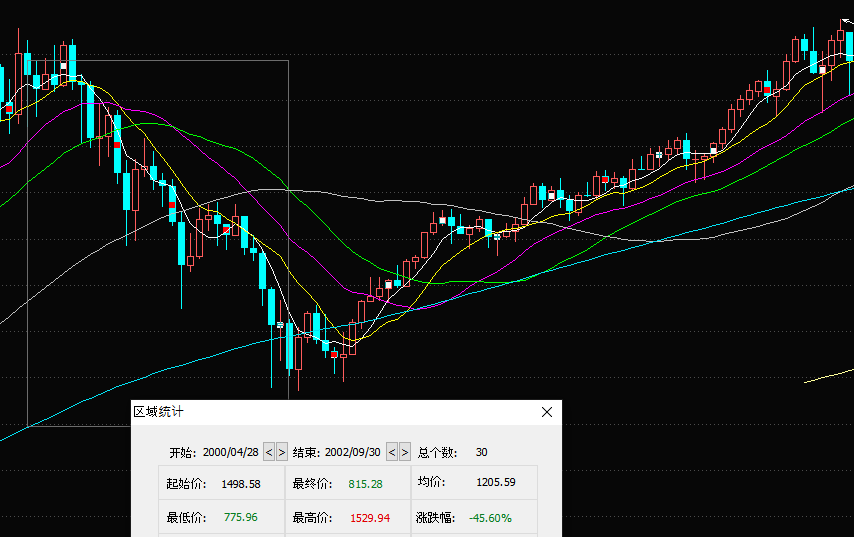Click the white marker nearest the chart's right edge
Viewport: 854px width, 537px height.
coord(823,71)
